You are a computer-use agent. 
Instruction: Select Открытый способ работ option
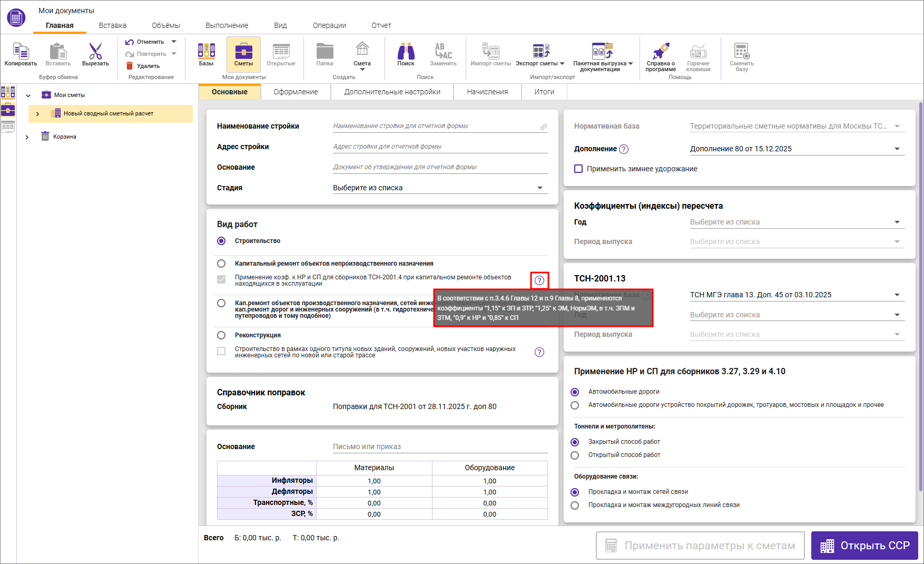575,455
